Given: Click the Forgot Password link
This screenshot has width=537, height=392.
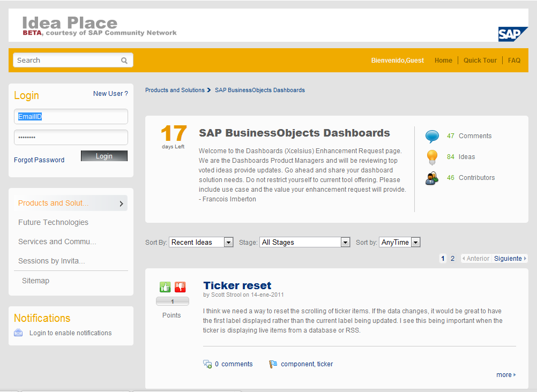Looking at the screenshot, I should [39, 160].
